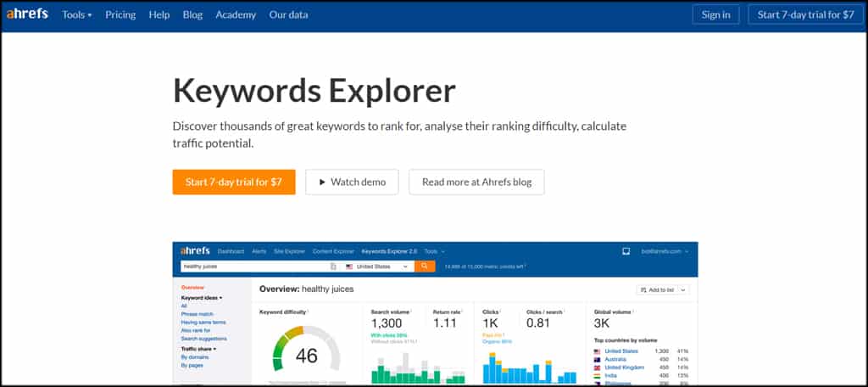Click the United States link in top countries

(x=621, y=351)
